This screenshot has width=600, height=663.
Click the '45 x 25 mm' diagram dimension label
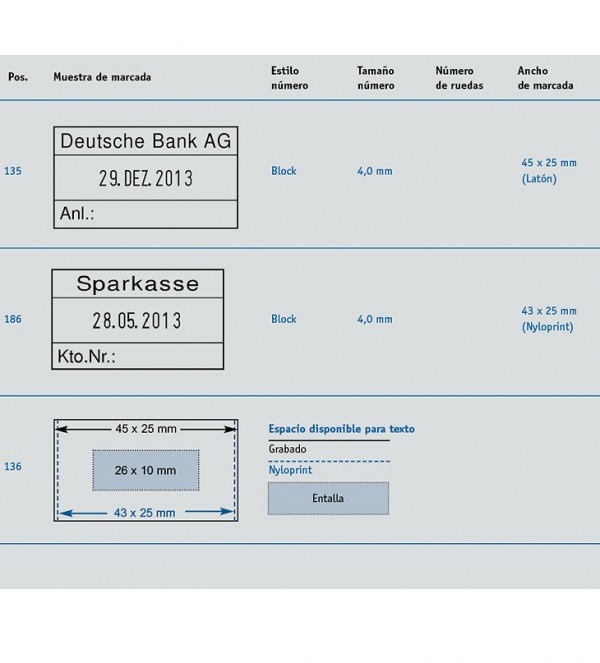pyautogui.click(x=146, y=429)
